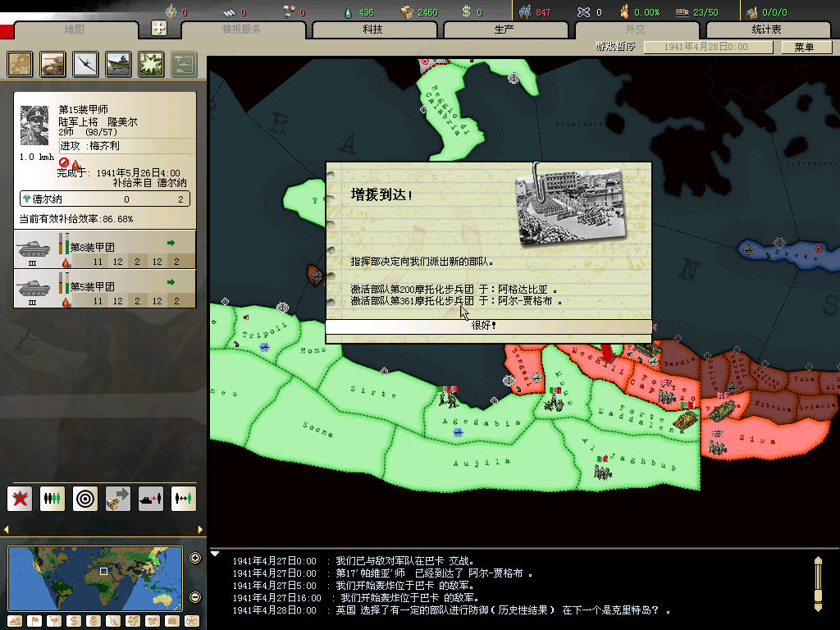
Task: Open the 地图 tab
Action: [x=75, y=29]
